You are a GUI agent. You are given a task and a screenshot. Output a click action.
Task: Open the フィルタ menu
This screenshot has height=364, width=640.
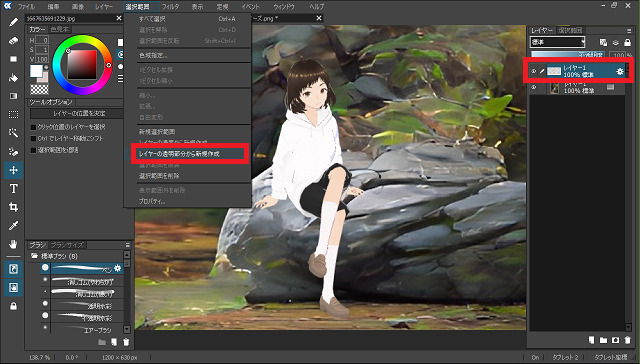(x=170, y=7)
